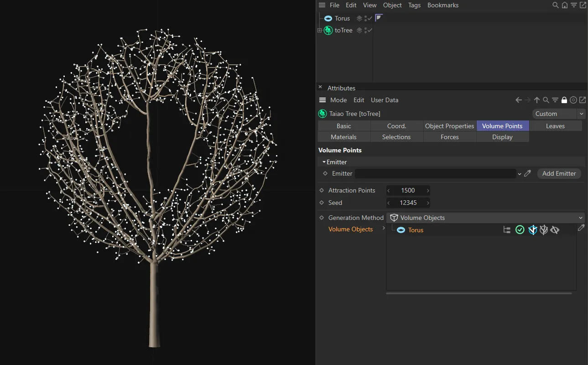Click the Display tag on the Torus row
The height and width of the screenshot is (365, 588).
coord(379,18)
